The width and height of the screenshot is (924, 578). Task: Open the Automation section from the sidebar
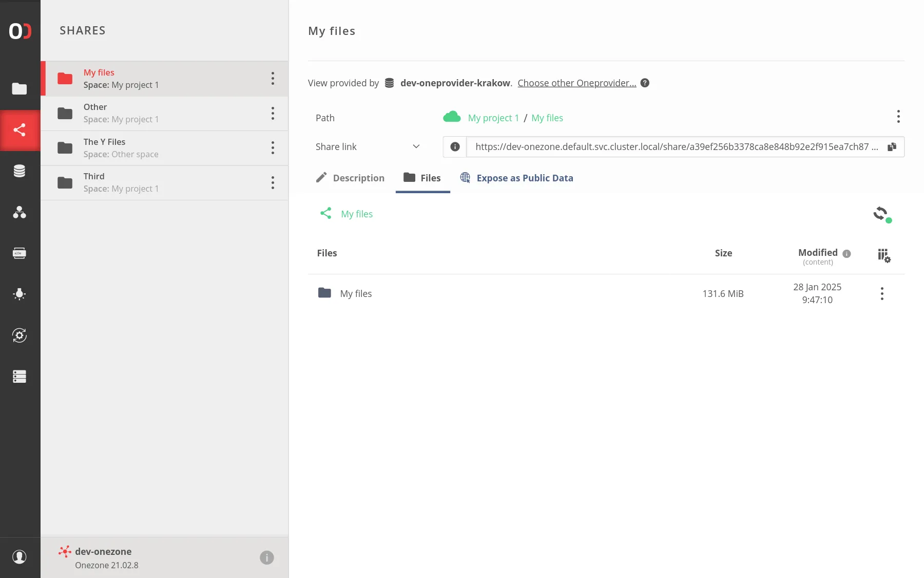click(20, 335)
